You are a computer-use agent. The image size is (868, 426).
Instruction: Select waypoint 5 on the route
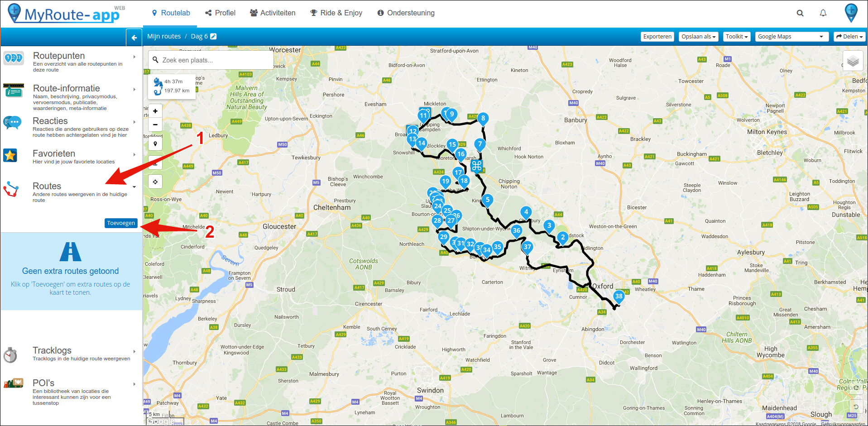488,200
